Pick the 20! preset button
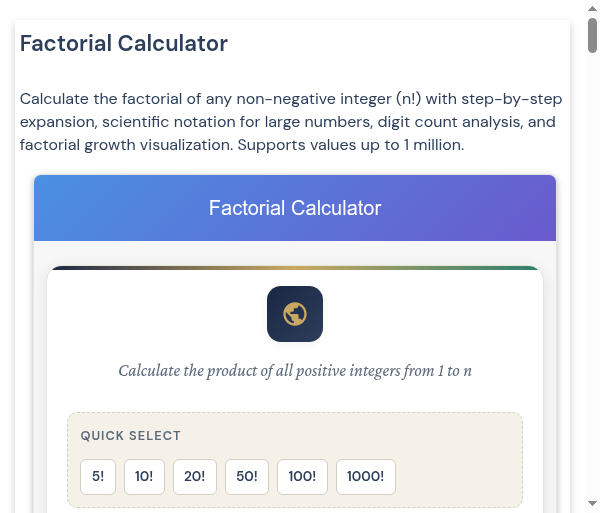Screen dimensions: 600x513 195,477
